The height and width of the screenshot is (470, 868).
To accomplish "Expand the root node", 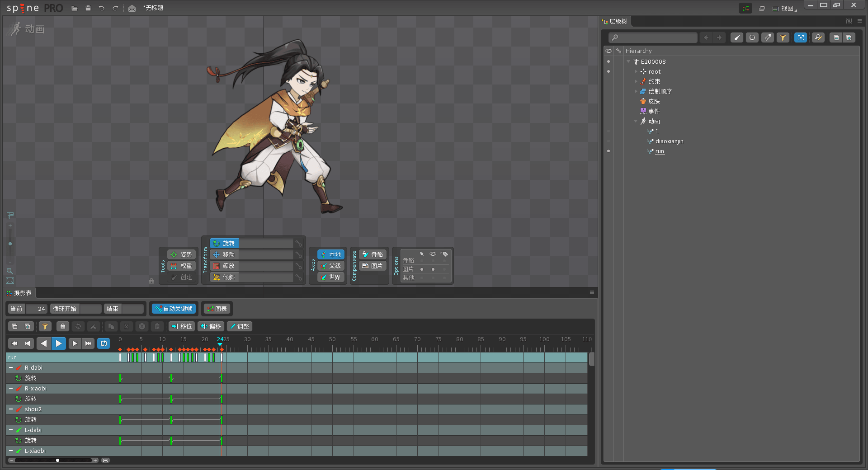I will coord(636,71).
